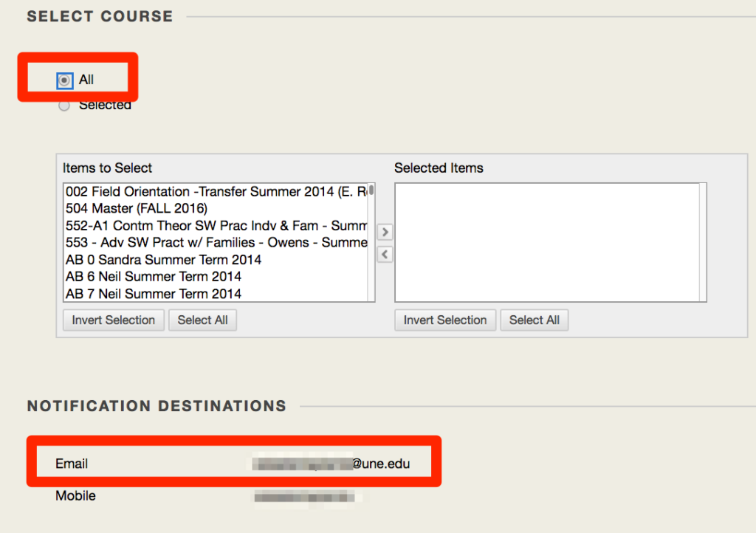Screen dimensions: 756x533
Task: Move item right with the arrow icon
Action: click(x=385, y=233)
